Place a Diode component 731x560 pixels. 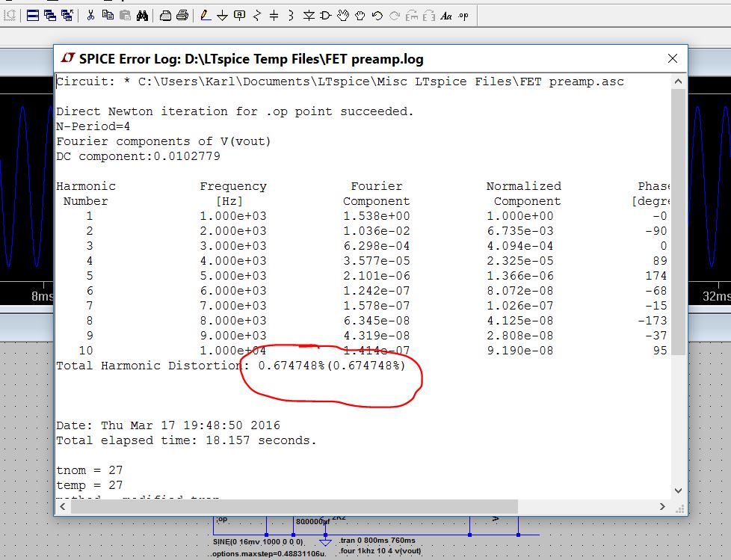[309, 16]
